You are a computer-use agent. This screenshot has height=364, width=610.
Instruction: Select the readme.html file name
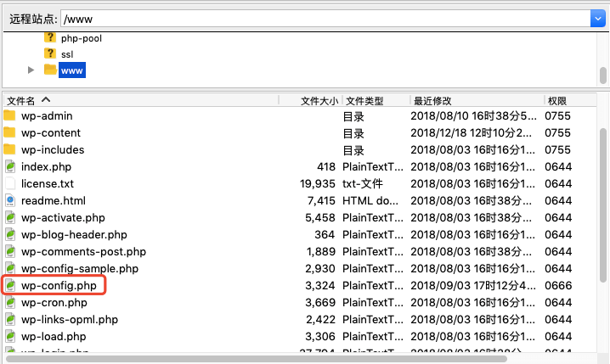54,201
